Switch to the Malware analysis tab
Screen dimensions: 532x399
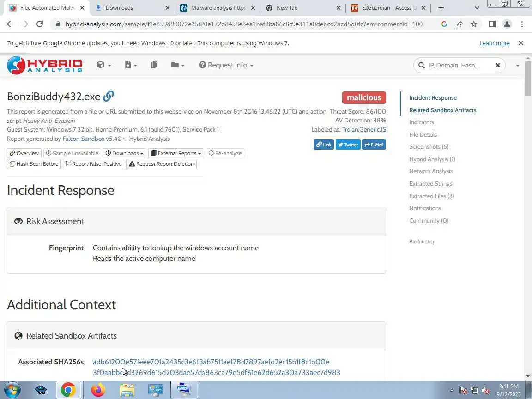pyautogui.click(x=218, y=8)
